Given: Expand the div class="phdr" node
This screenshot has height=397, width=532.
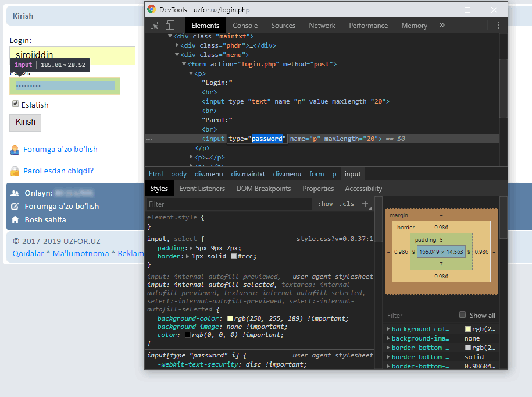Looking at the screenshot, I should click(x=177, y=45).
